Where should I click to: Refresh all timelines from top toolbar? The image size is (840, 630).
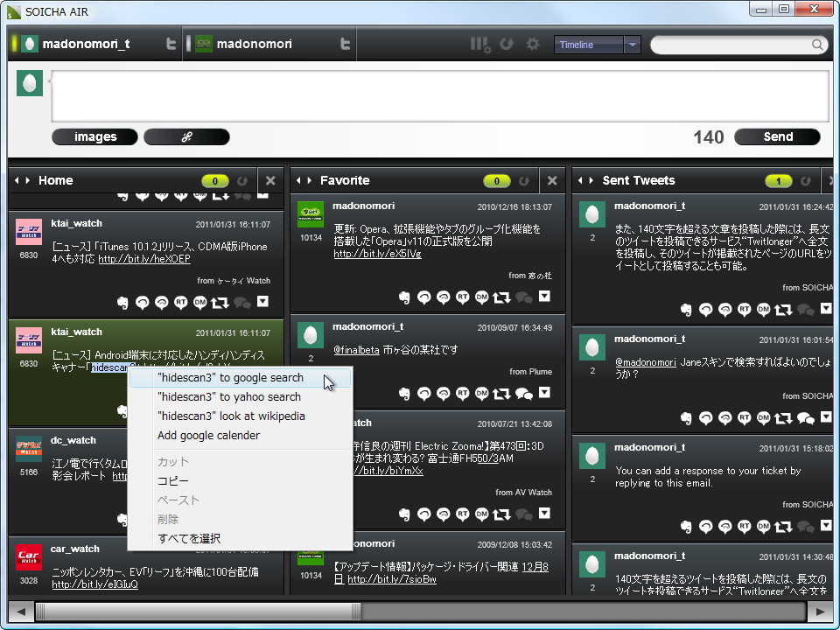tap(507, 44)
